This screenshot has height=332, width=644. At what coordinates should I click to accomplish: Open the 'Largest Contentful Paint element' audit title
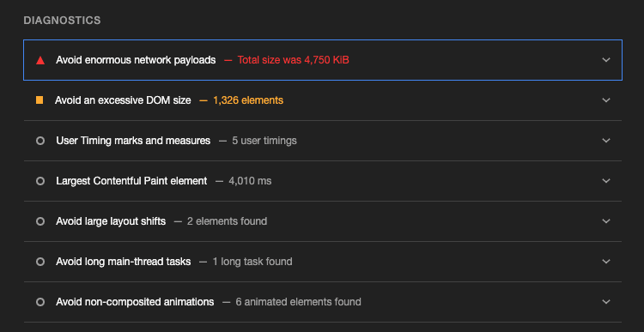(x=131, y=181)
